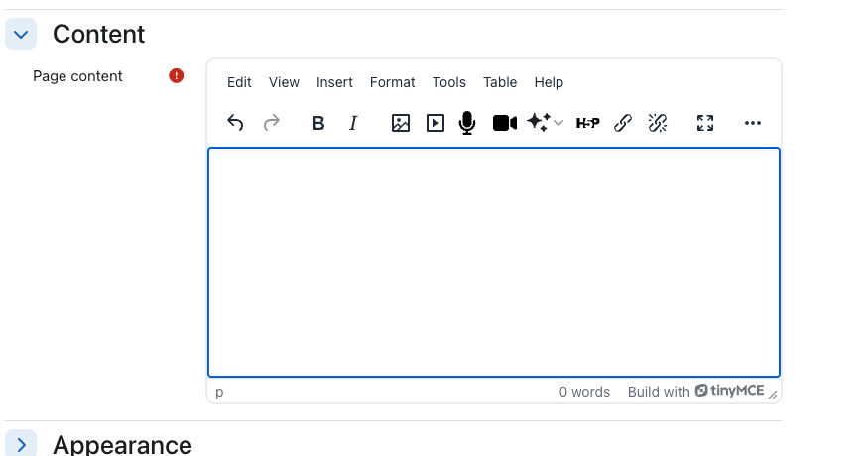
Task: Collapse the Content section
Action: coord(21,34)
